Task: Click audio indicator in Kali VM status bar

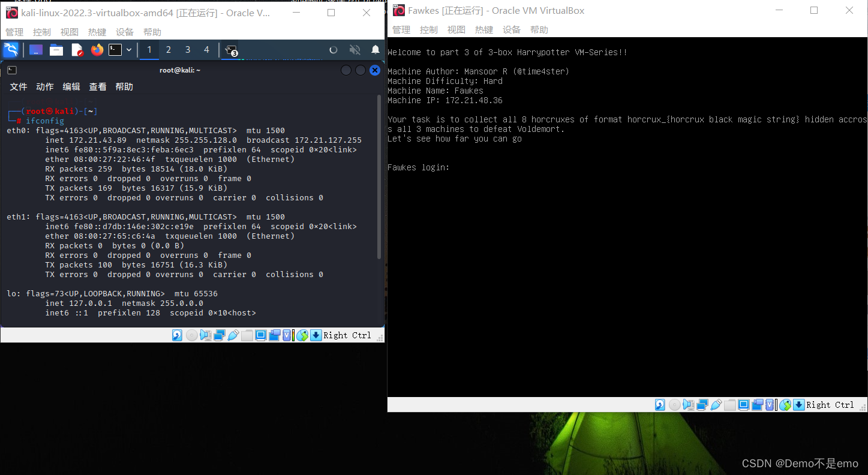Action: pyautogui.click(x=206, y=335)
